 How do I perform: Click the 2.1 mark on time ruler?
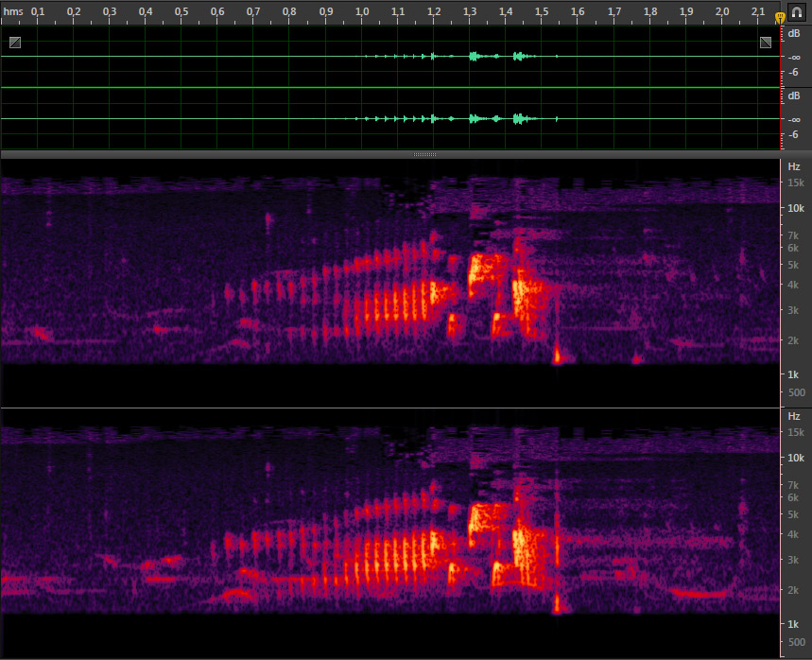click(758, 11)
